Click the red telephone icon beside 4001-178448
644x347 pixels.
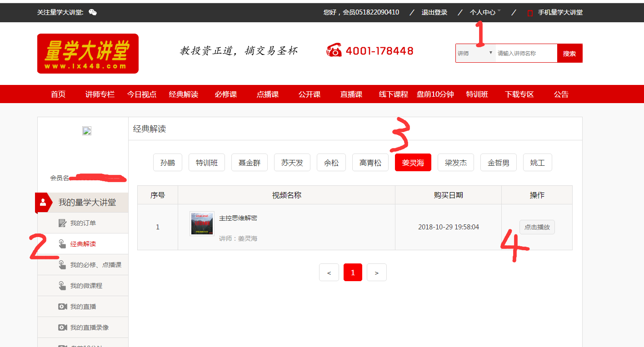tap(334, 50)
